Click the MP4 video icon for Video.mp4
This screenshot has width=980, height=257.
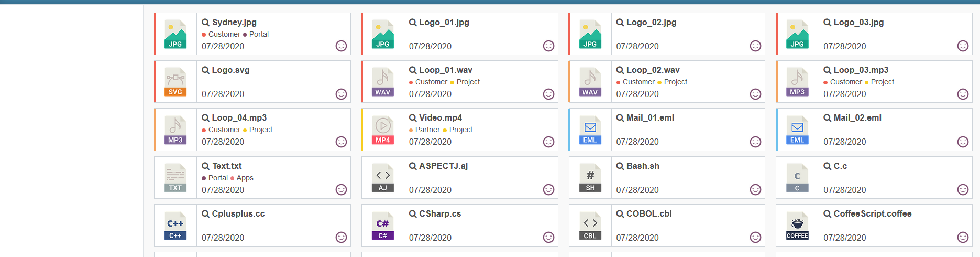coord(383,130)
